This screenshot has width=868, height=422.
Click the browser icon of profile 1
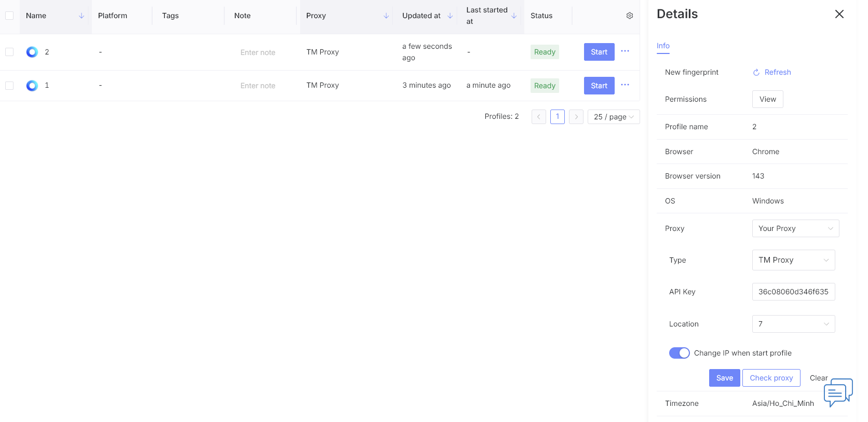[32, 86]
